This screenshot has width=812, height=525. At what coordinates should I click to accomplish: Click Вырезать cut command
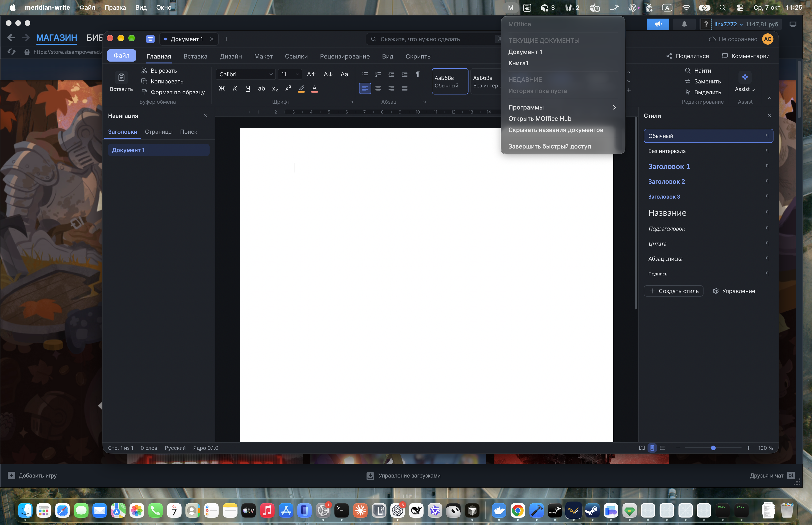click(x=159, y=71)
